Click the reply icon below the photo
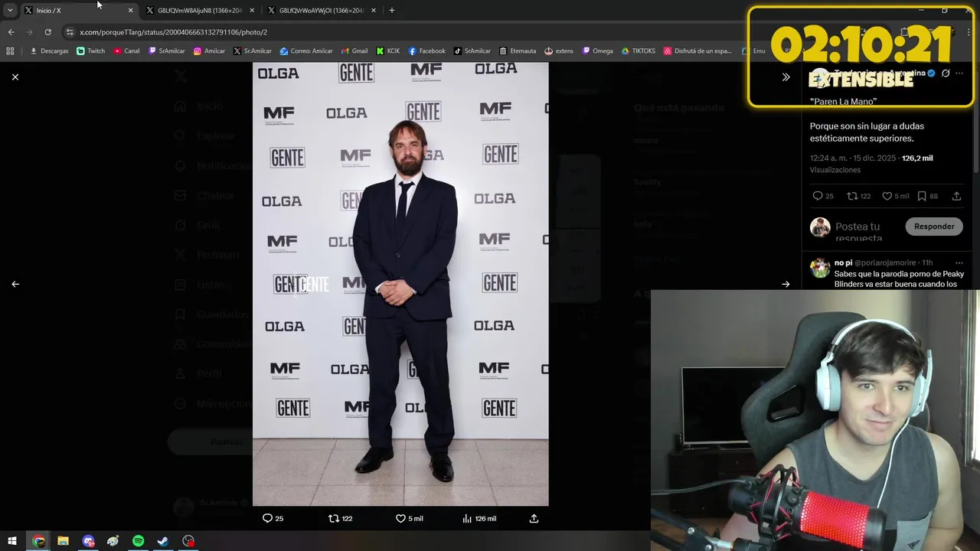 (267, 518)
